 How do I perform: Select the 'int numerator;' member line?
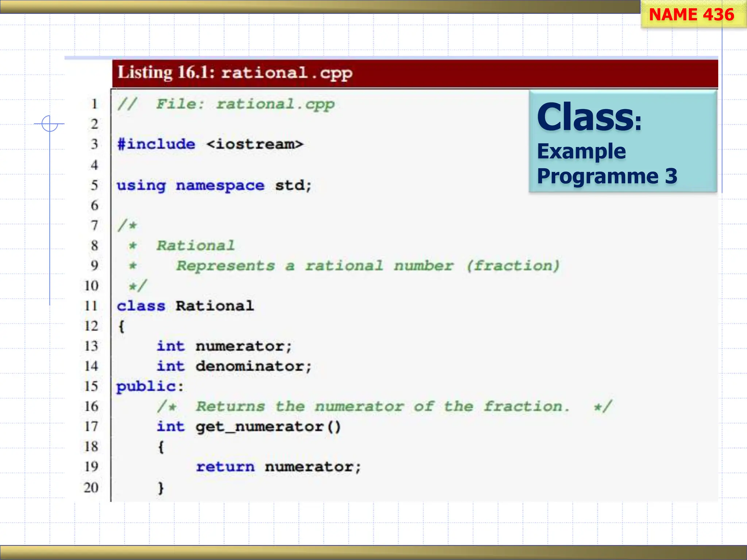coord(224,346)
